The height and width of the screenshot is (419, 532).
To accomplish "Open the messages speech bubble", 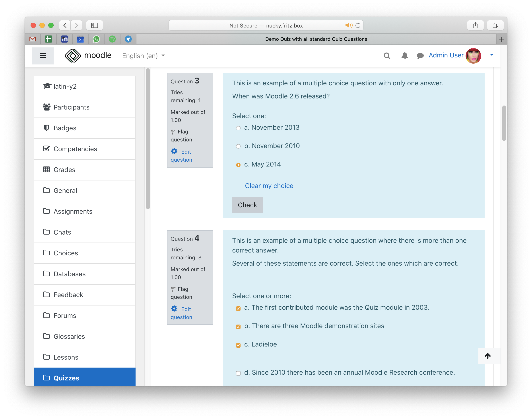I will pyautogui.click(x=420, y=56).
